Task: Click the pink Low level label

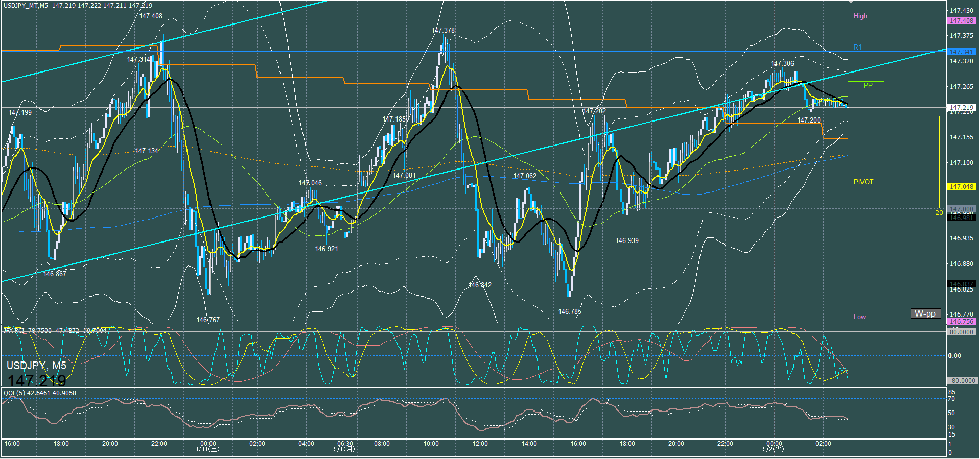Action: pyautogui.click(x=859, y=317)
